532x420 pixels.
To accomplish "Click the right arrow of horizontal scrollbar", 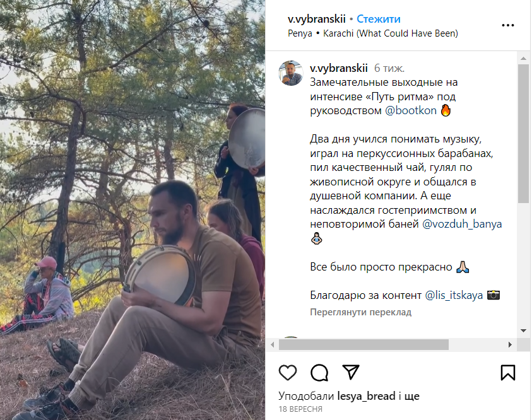I will (510, 345).
